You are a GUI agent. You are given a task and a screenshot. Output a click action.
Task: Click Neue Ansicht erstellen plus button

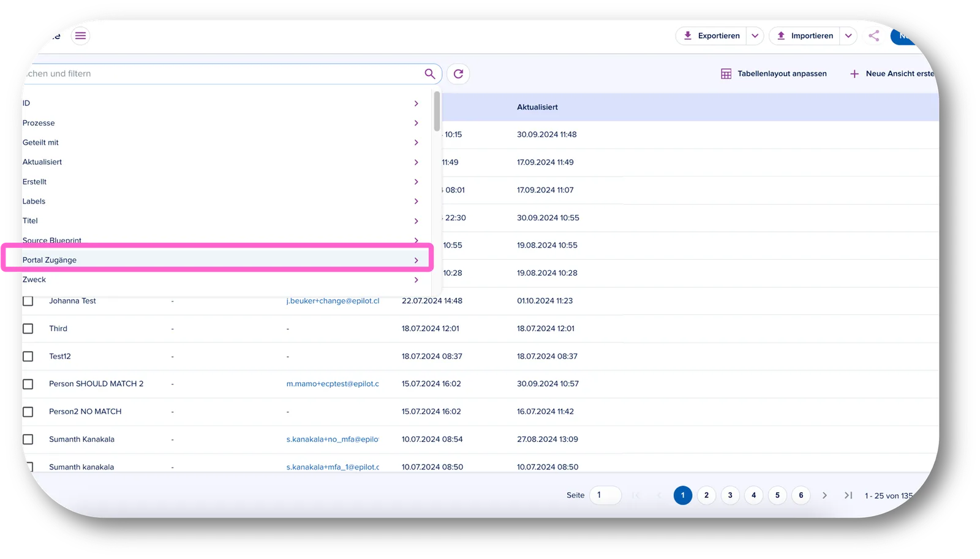coord(892,74)
